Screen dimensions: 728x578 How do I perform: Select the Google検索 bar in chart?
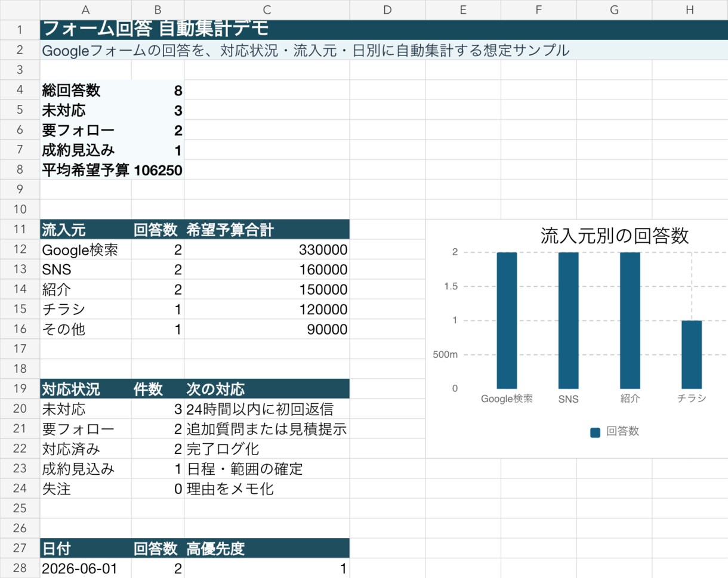[x=507, y=320]
